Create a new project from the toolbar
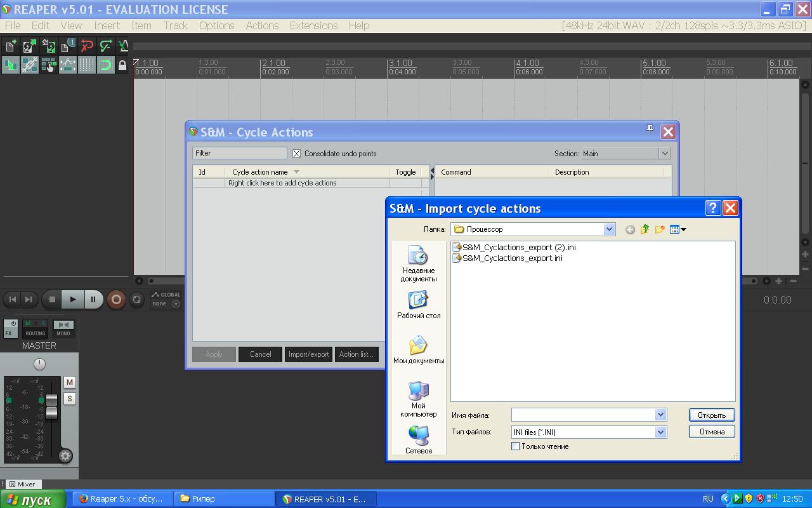812x508 pixels. [x=11, y=46]
